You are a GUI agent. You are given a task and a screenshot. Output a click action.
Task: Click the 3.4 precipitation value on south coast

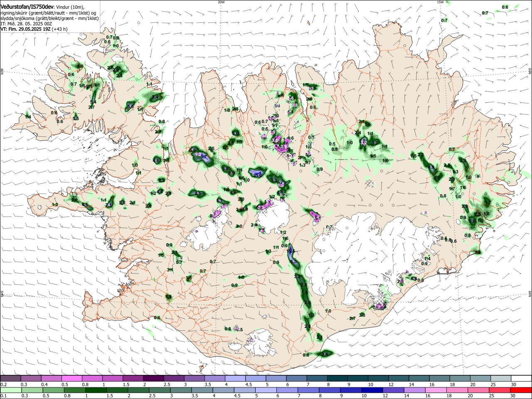[x=325, y=354]
